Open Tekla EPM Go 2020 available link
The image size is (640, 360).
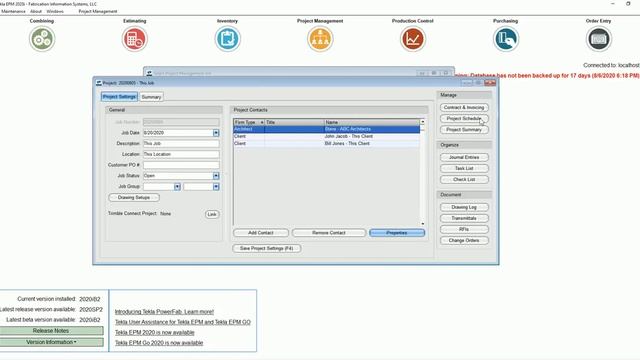point(159,343)
